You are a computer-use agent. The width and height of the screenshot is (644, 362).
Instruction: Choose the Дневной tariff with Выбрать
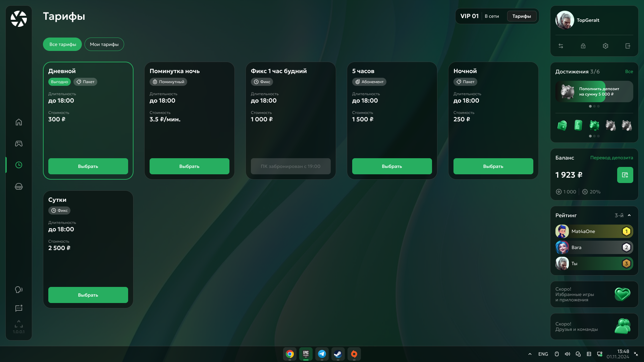click(88, 166)
